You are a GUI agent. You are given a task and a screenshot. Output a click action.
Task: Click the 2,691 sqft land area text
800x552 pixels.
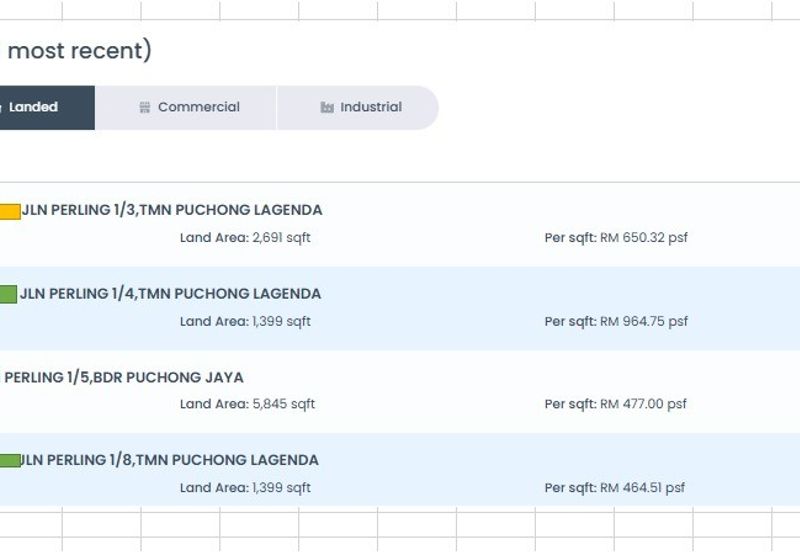tap(281, 238)
